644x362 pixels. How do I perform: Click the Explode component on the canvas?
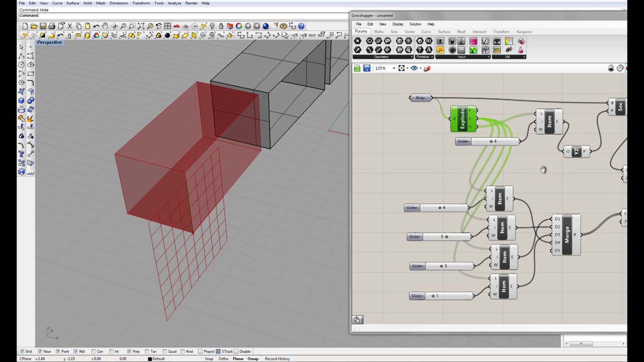pos(462,119)
